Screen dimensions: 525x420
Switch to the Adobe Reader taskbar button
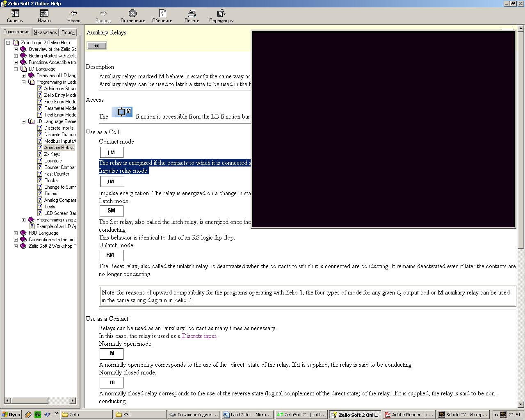click(409, 415)
